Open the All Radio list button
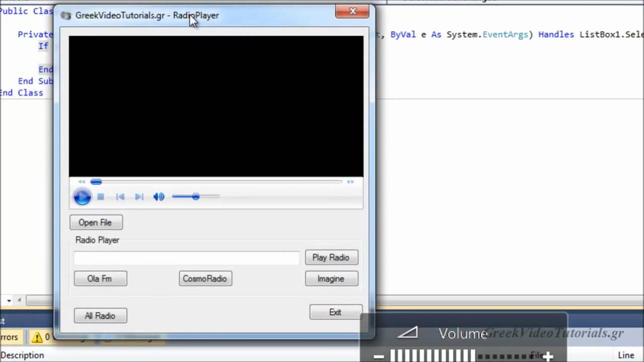 [x=101, y=316]
